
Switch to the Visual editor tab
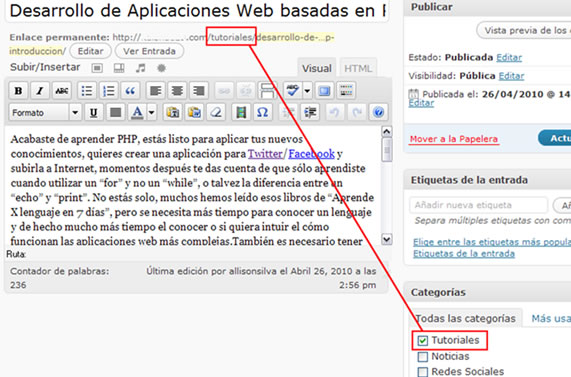(x=316, y=68)
